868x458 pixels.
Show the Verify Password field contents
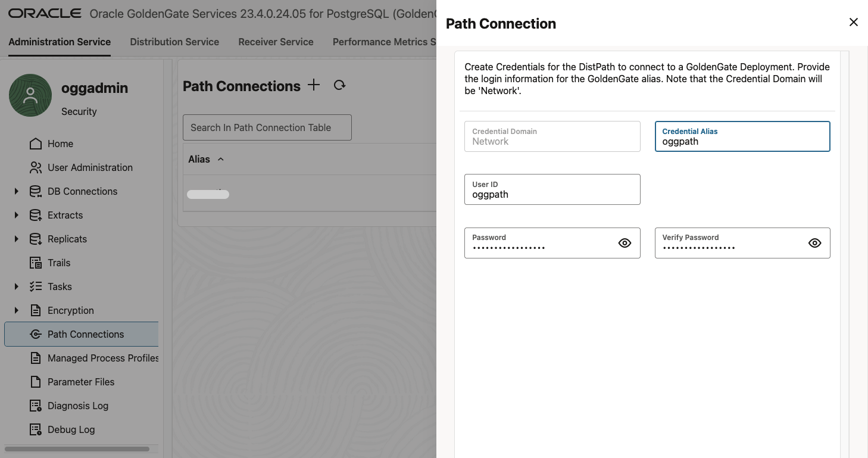tap(814, 243)
